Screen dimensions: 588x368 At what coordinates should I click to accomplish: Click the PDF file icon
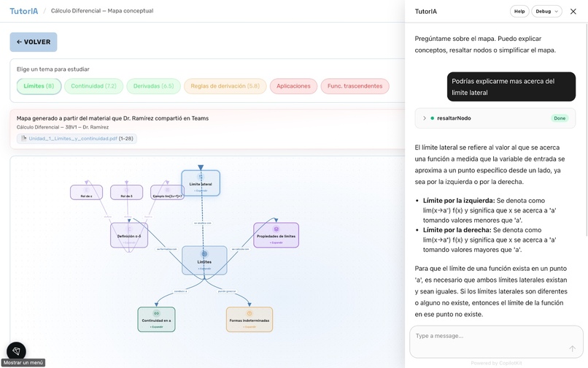[x=23, y=138]
